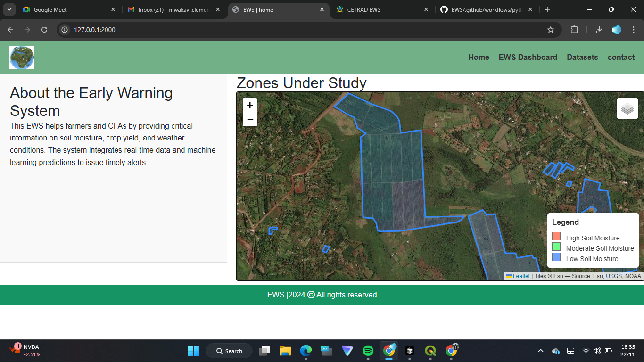This screenshot has width=644, height=362.
Task: Go to the Home nav link
Action: 479,57
